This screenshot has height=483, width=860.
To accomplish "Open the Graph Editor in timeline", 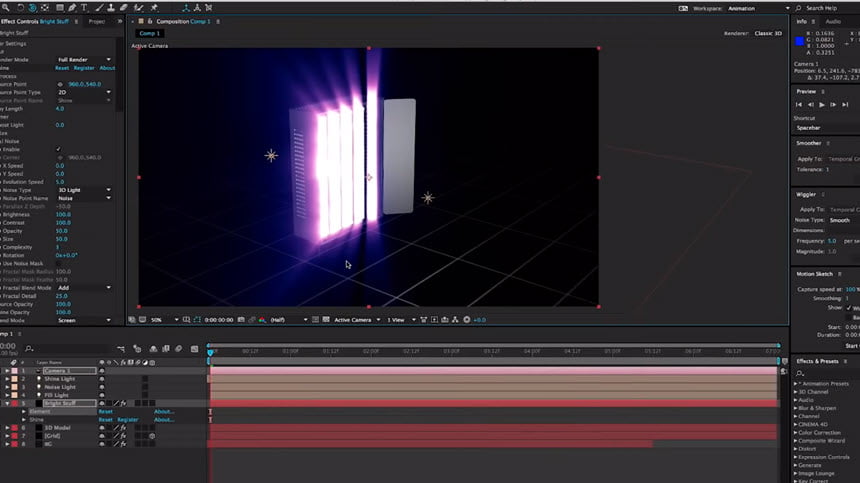I will tap(194, 349).
